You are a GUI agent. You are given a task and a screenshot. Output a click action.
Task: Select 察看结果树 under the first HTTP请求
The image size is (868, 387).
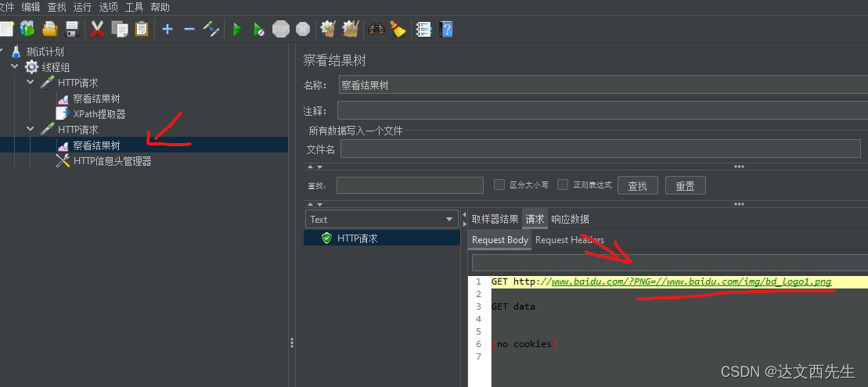[x=96, y=99]
